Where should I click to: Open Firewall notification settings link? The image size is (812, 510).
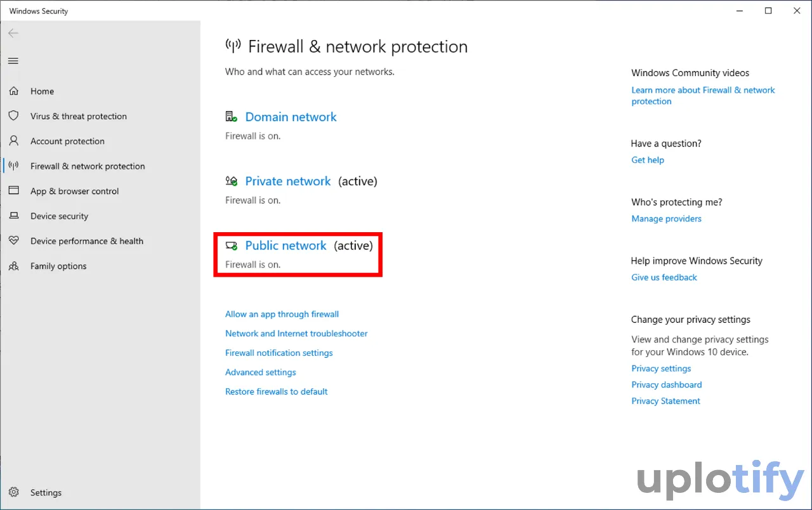point(278,353)
